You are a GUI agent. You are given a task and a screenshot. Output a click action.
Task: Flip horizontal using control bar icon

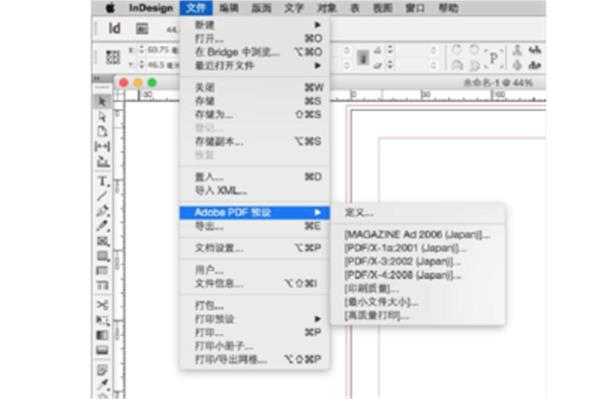(x=457, y=65)
